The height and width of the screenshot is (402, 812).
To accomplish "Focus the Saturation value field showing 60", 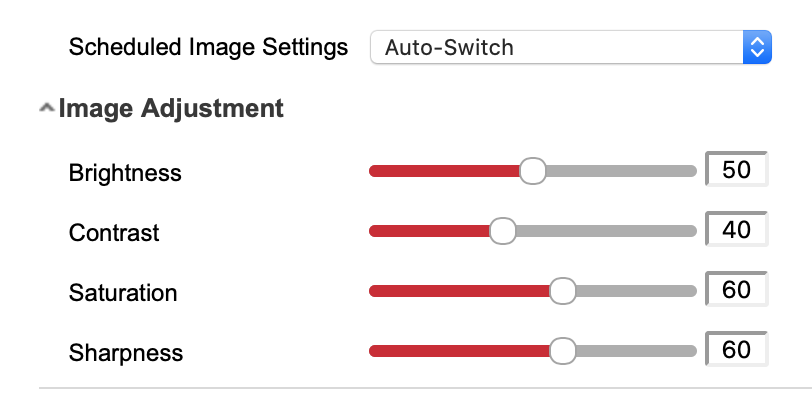I will (x=737, y=290).
